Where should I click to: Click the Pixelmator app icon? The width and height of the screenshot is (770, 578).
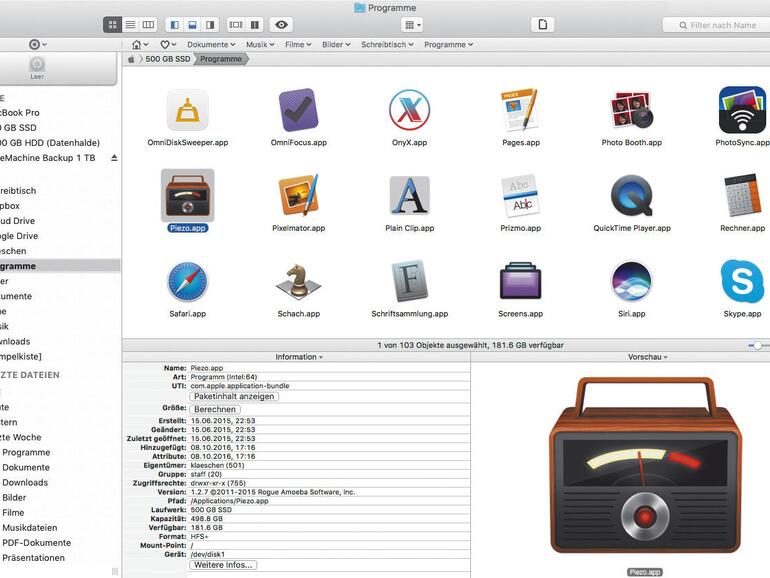(x=298, y=195)
